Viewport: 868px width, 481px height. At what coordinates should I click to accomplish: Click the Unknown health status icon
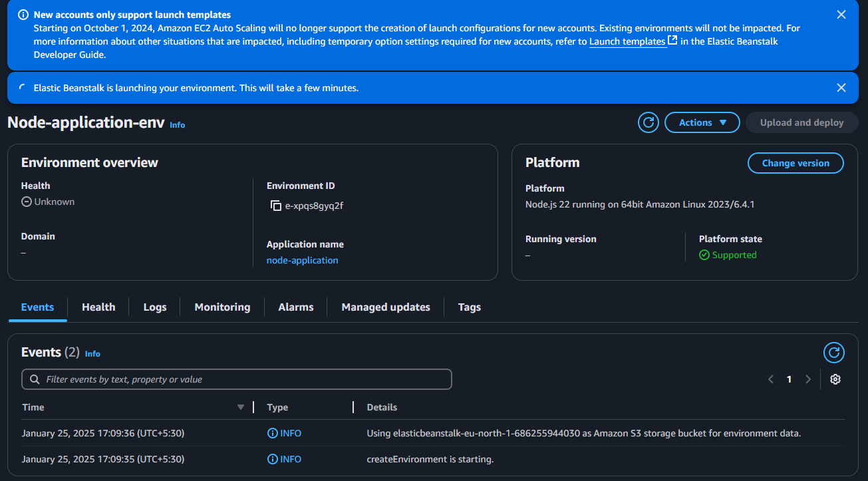(27, 202)
